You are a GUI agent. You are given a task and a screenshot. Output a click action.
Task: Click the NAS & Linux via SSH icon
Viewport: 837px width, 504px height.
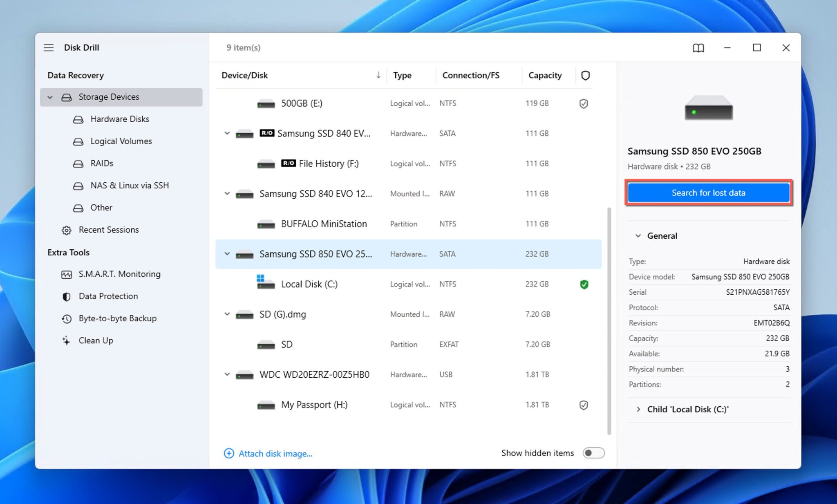coord(78,186)
